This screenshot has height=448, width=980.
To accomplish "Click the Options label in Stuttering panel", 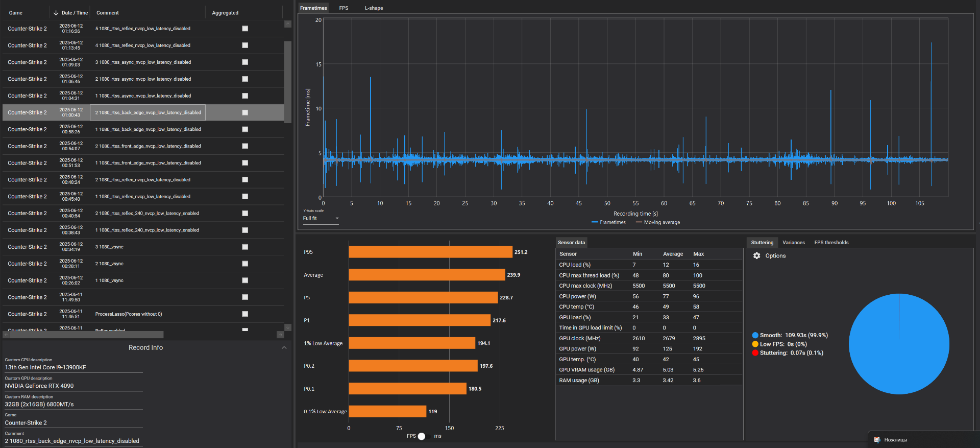I will coord(775,256).
